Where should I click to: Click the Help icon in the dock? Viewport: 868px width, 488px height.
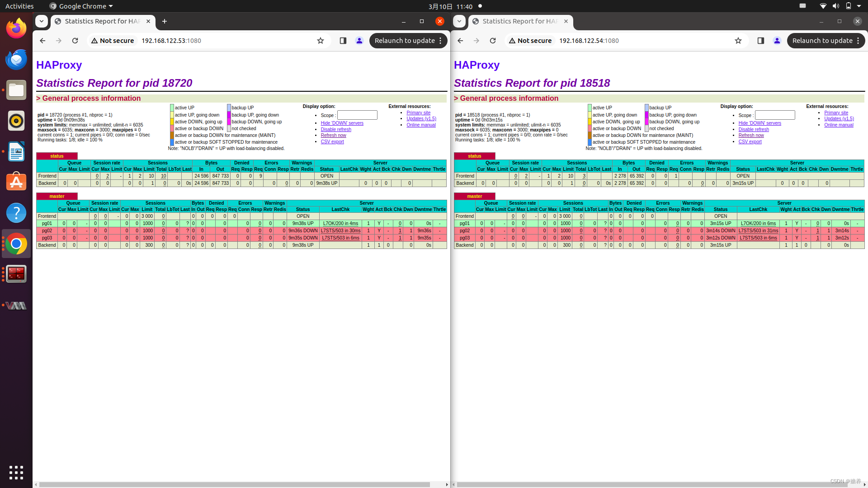16,213
